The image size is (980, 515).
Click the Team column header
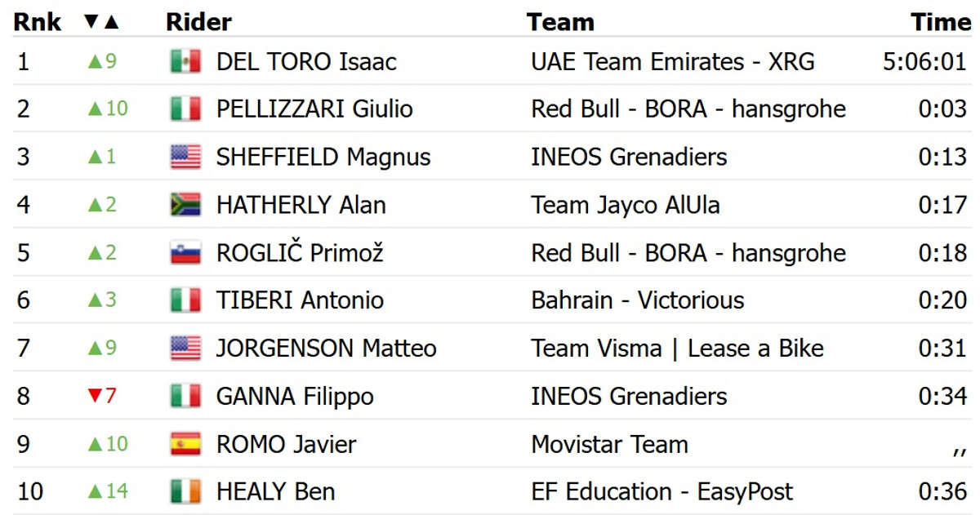coord(560,22)
